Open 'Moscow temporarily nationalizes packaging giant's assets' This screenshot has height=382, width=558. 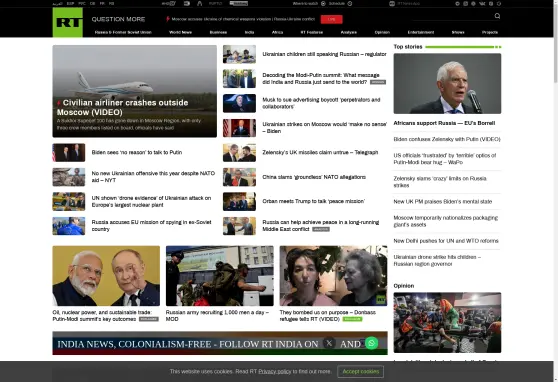[446, 221]
